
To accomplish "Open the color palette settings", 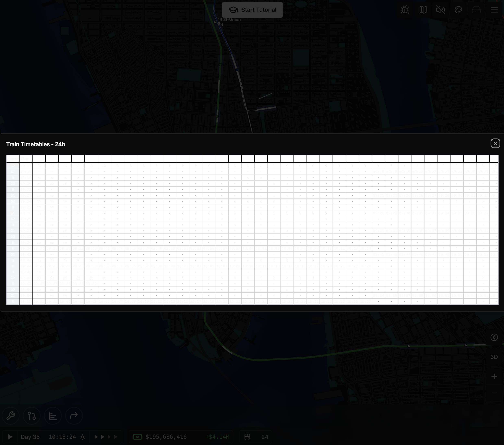I will (x=459, y=10).
